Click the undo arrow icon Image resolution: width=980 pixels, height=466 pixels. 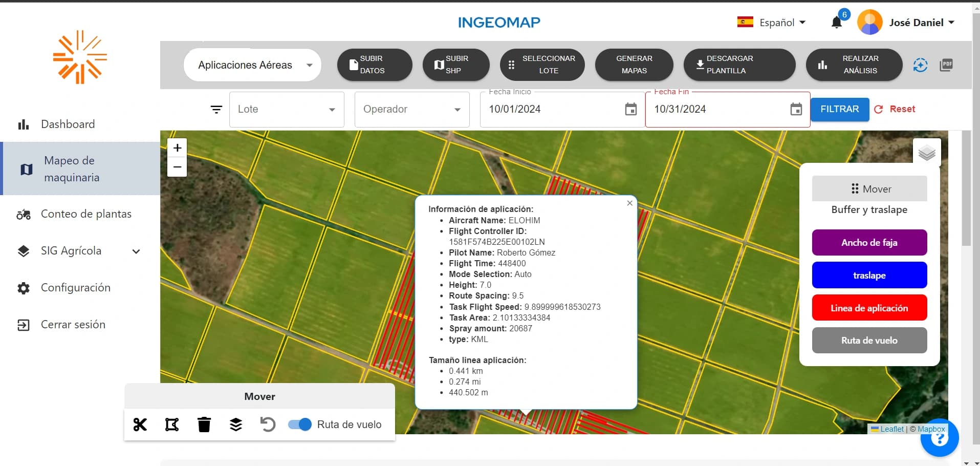point(268,425)
